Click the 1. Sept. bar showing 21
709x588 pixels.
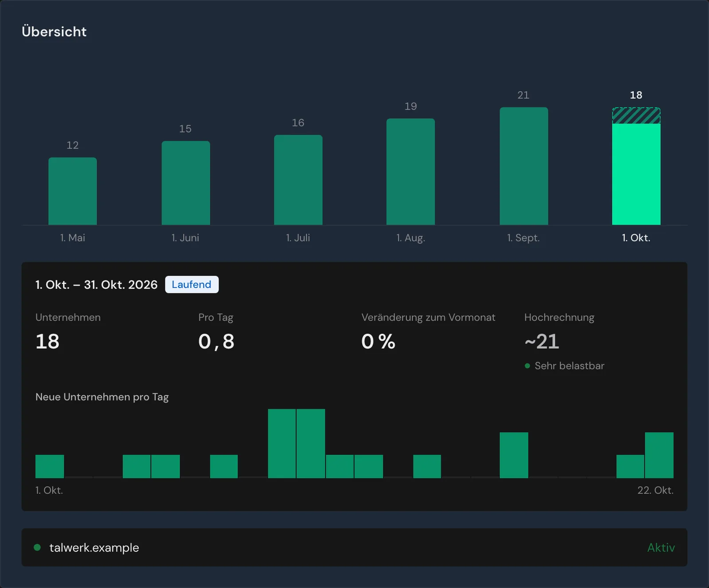click(x=524, y=166)
